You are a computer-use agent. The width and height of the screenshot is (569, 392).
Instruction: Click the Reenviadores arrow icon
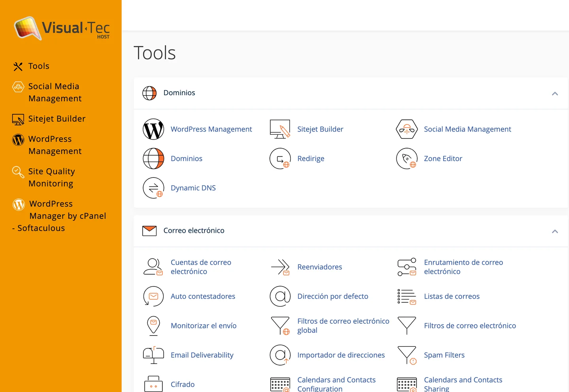pos(280,267)
